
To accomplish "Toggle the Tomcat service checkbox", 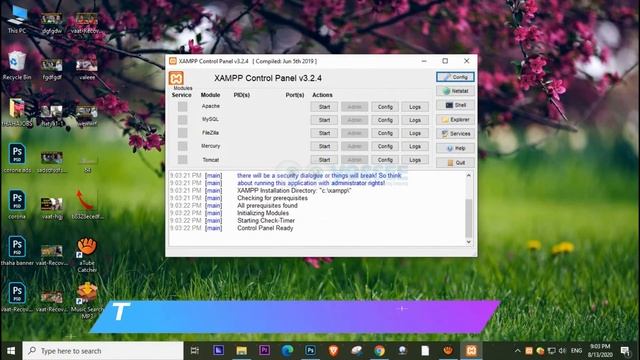I will tap(182, 160).
